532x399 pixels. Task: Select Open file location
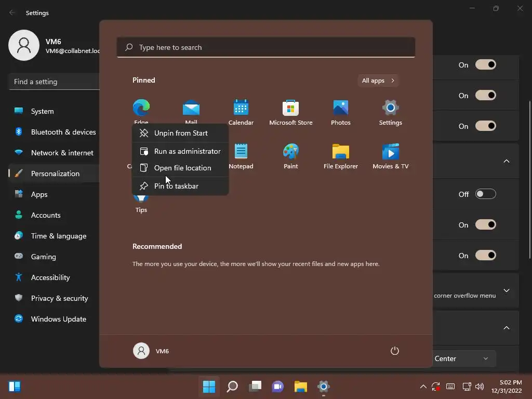(x=180, y=168)
